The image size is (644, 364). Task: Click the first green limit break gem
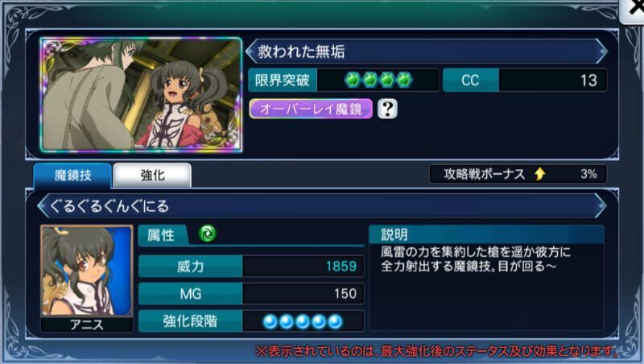(353, 80)
